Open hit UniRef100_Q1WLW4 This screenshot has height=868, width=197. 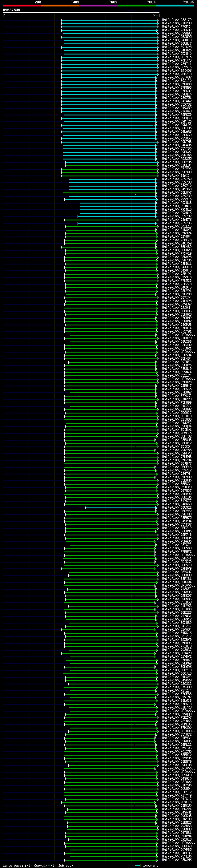coord(177,166)
